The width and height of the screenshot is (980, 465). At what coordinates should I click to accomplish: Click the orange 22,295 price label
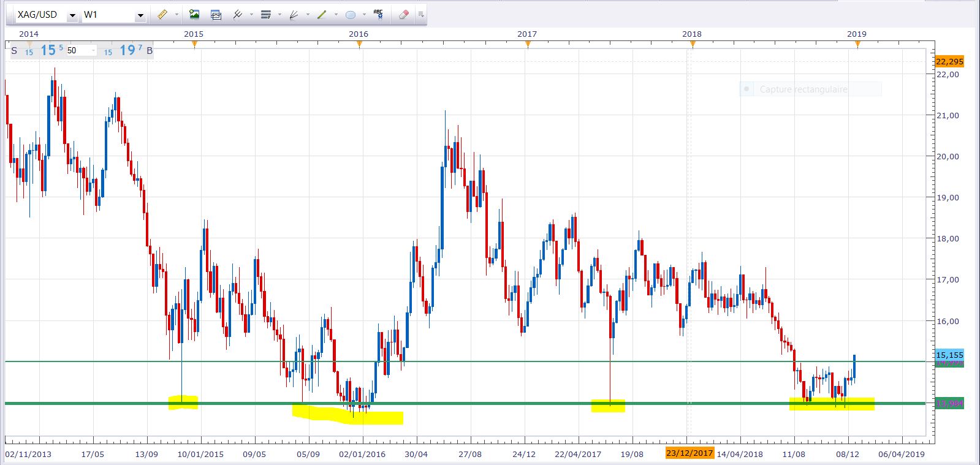[949, 61]
